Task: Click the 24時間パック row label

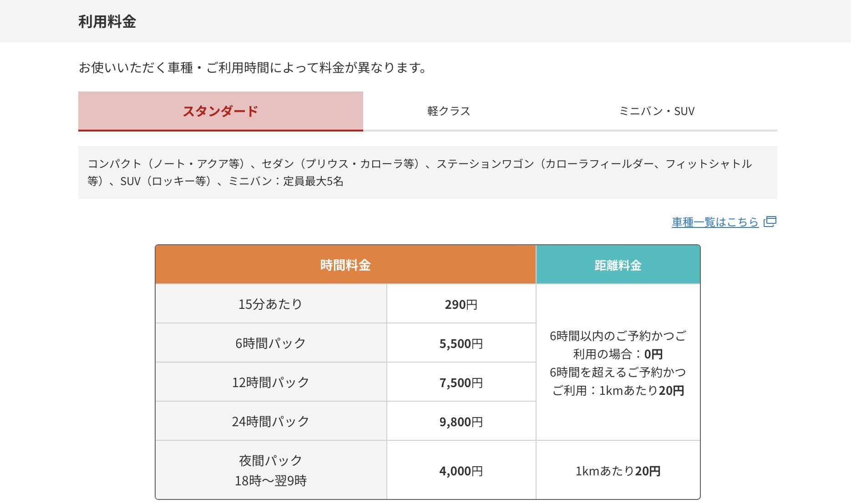Action: [x=270, y=422]
